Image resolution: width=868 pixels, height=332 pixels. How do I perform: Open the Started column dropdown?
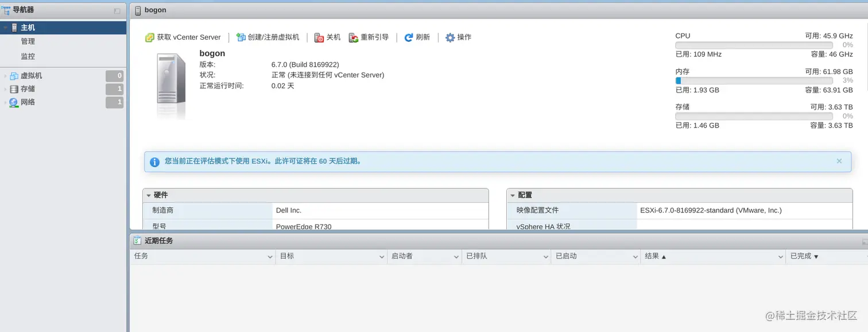coord(635,257)
